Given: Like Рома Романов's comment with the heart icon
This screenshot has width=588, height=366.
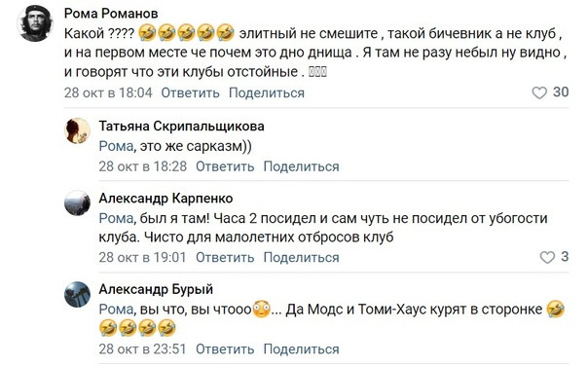Looking at the screenshot, I should point(539,92).
